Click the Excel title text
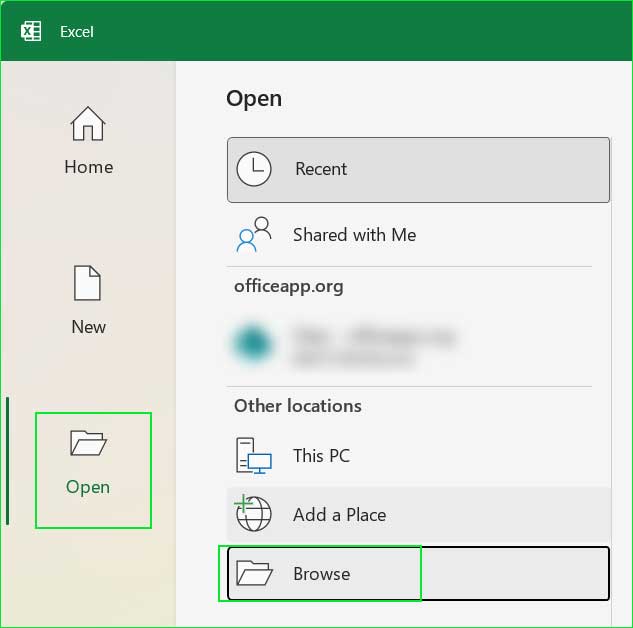Image resolution: width=633 pixels, height=628 pixels. click(77, 32)
